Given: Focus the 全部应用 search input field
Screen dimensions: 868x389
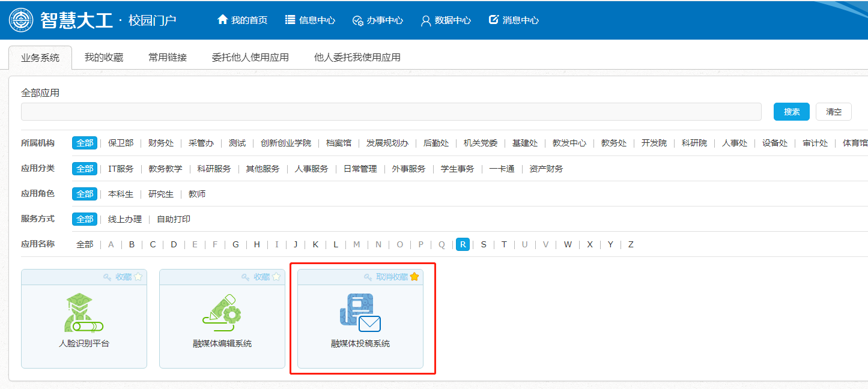Looking at the screenshot, I should 390,112.
